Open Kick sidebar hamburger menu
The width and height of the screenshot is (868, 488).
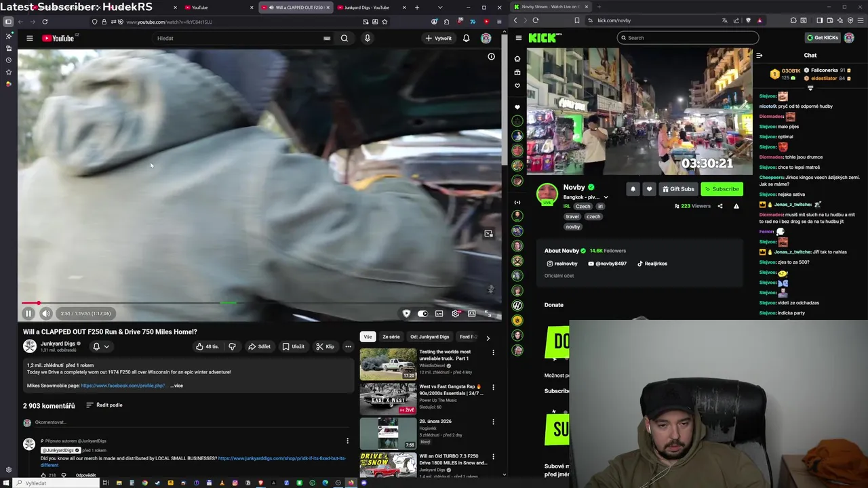(519, 38)
